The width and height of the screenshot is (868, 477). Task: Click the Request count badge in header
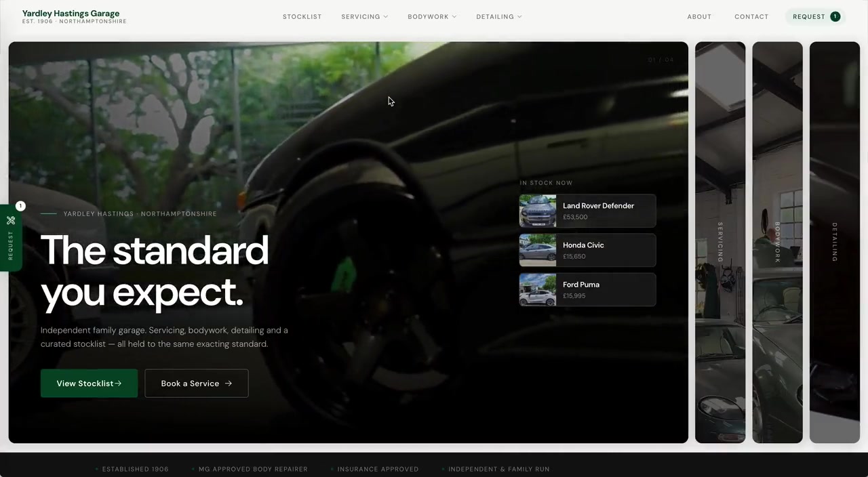[x=835, y=16]
